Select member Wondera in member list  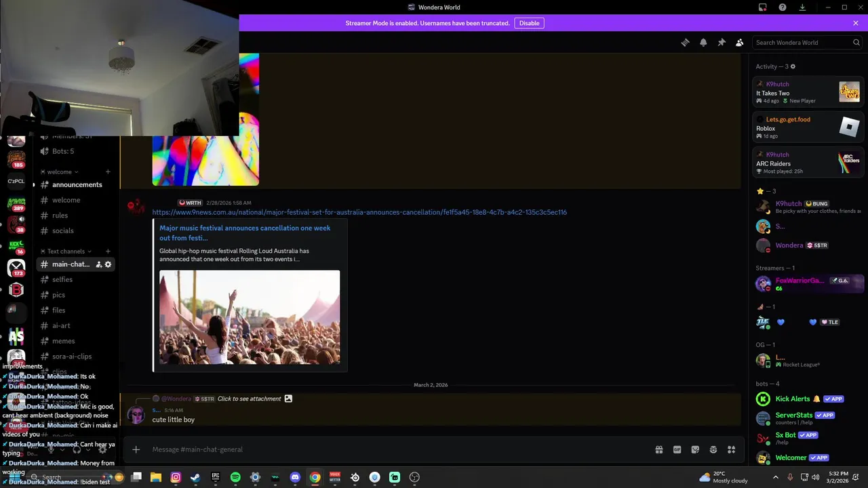[x=807, y=245]
